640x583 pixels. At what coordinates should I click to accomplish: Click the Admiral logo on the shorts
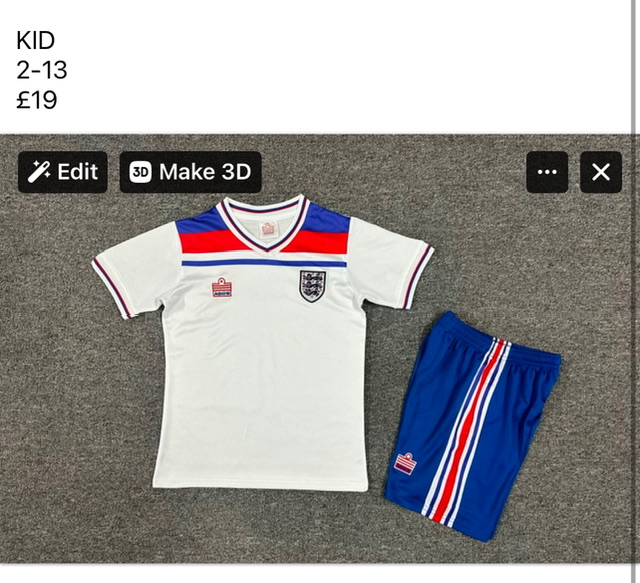point(405,463)
